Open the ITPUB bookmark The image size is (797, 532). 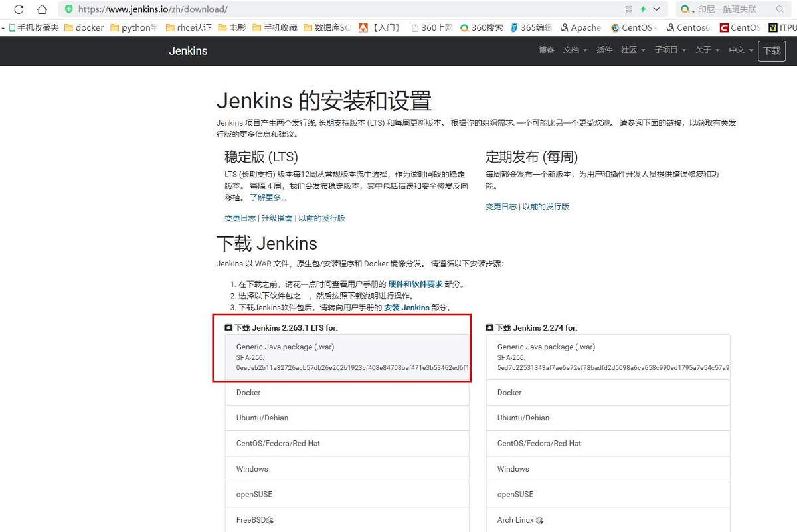click(x=782, y=27)
